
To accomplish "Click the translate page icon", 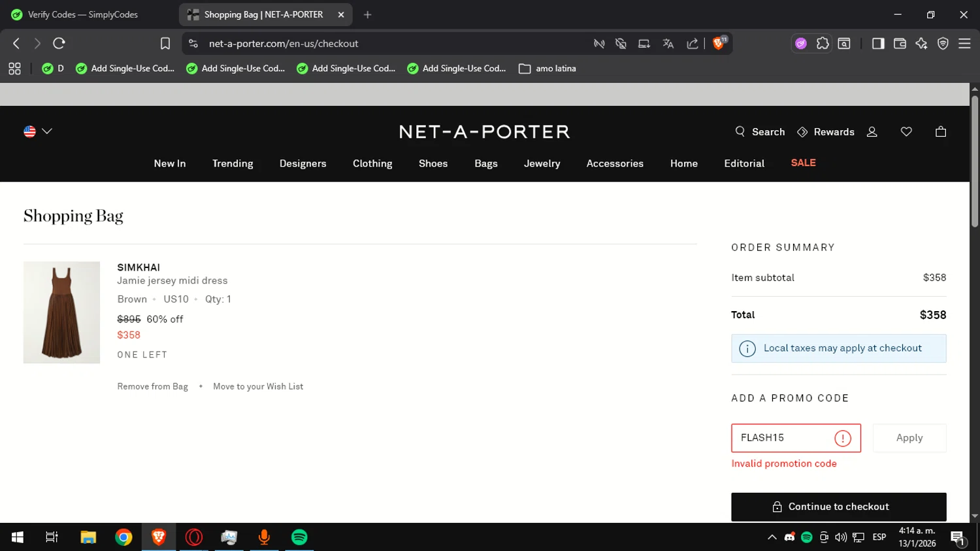I will tap(668, 43).
